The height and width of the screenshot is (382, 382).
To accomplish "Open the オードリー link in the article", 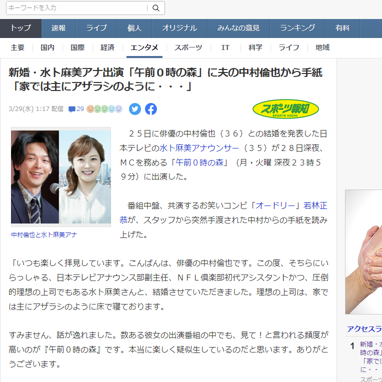I will [x=276, y=205].
